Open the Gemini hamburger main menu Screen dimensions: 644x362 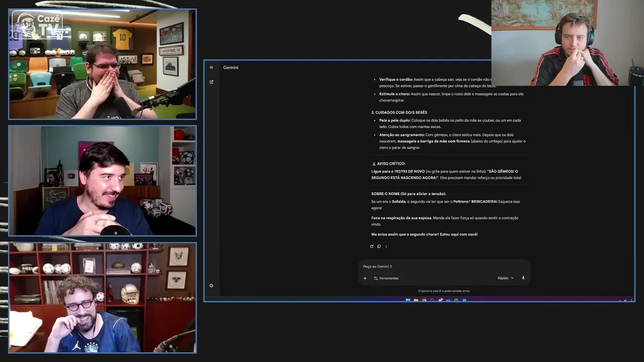(211, 67)
